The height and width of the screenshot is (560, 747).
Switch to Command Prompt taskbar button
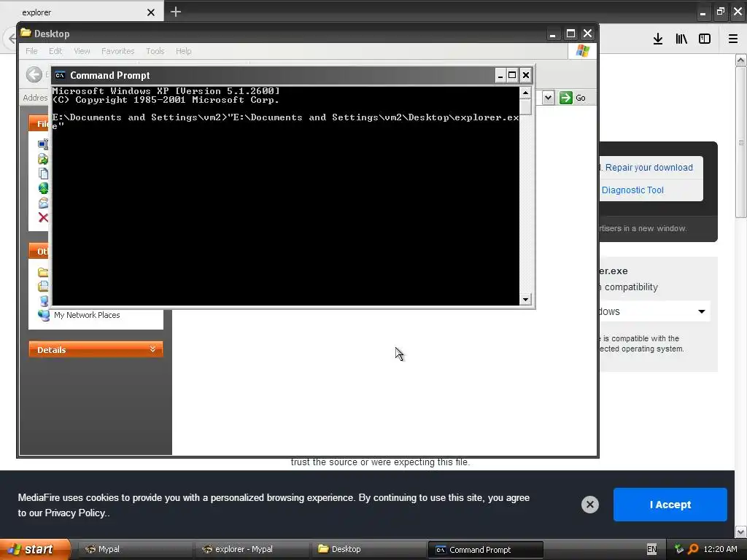coord(485,550)
